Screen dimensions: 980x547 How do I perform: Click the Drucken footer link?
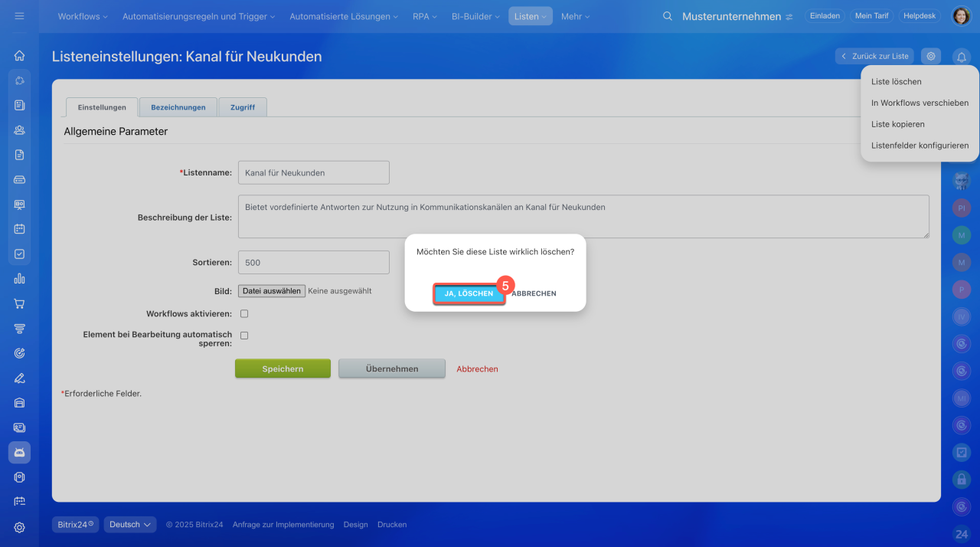pos(392,525)
